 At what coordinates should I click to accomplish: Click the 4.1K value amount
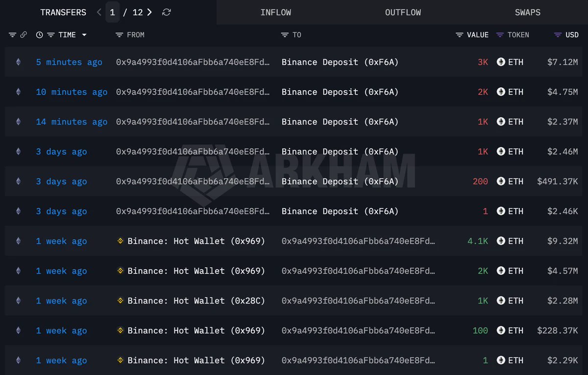[478, 241]
